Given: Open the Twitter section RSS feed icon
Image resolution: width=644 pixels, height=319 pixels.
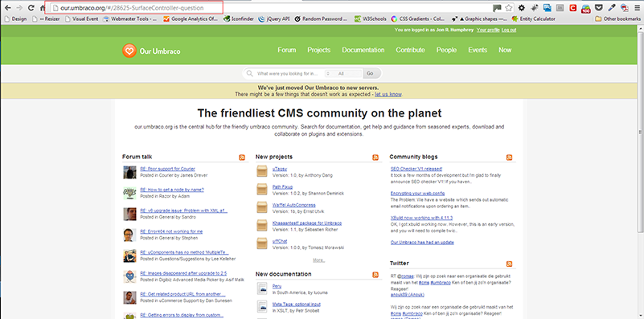Looking at the screenshot, I should click(509, 264).
